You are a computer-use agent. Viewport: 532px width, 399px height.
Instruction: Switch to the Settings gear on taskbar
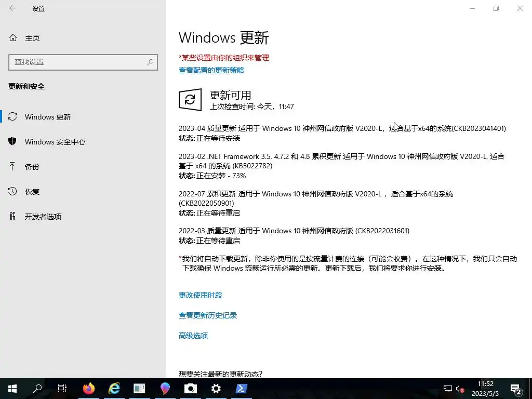pyautogui.click(x=216, y=389)
